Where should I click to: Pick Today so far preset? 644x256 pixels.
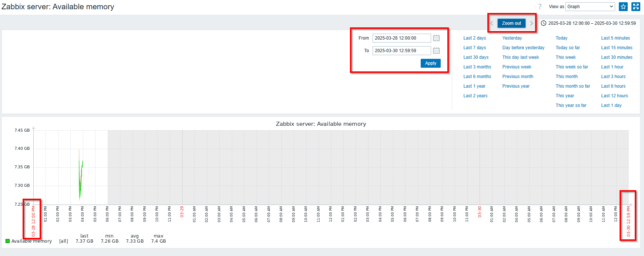(568, 48)
